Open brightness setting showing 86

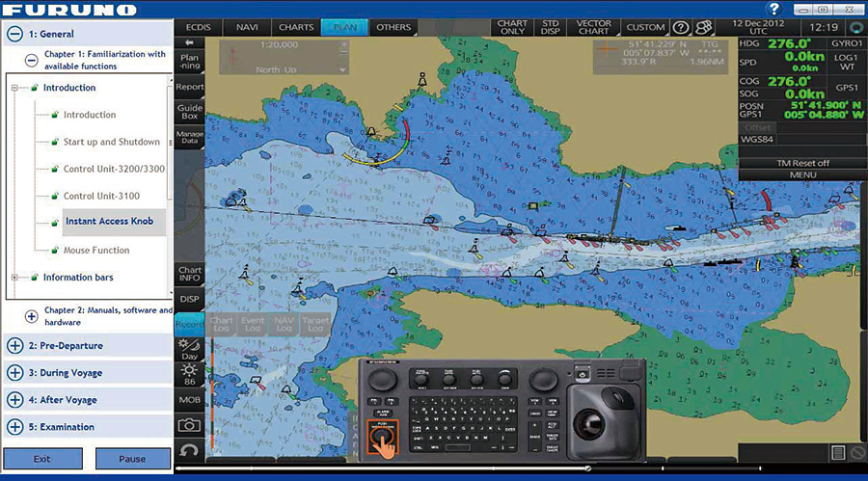point(189,375)
